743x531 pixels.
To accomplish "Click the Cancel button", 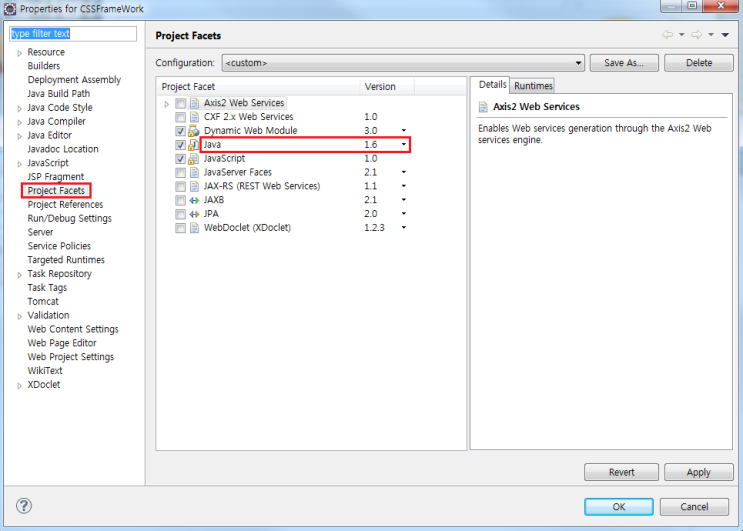I will (x=694, y=507).
